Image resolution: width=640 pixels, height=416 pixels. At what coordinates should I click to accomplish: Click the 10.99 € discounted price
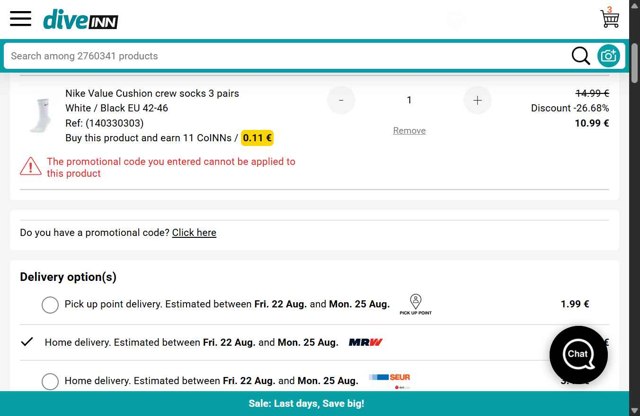pyautogui.click(x=592, y=123)
